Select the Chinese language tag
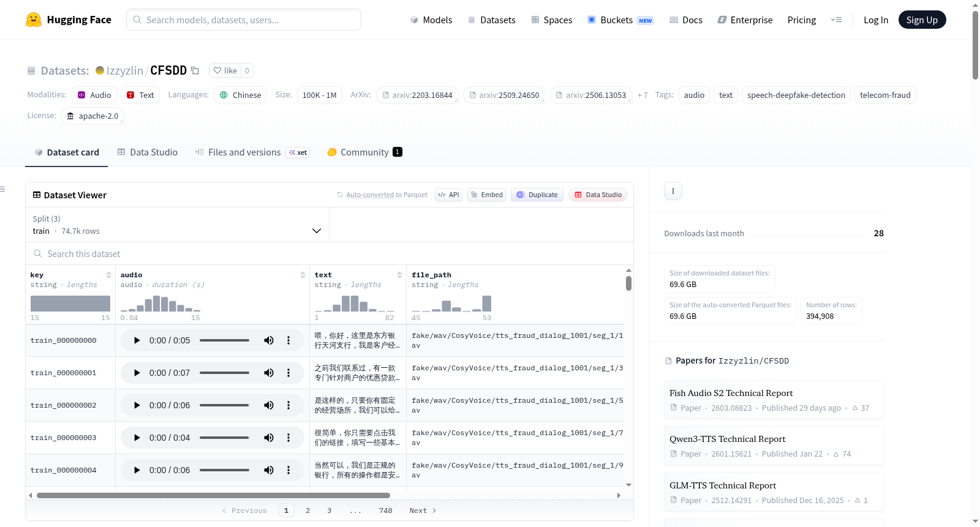980x527 pixels. (x=241, y=95)
